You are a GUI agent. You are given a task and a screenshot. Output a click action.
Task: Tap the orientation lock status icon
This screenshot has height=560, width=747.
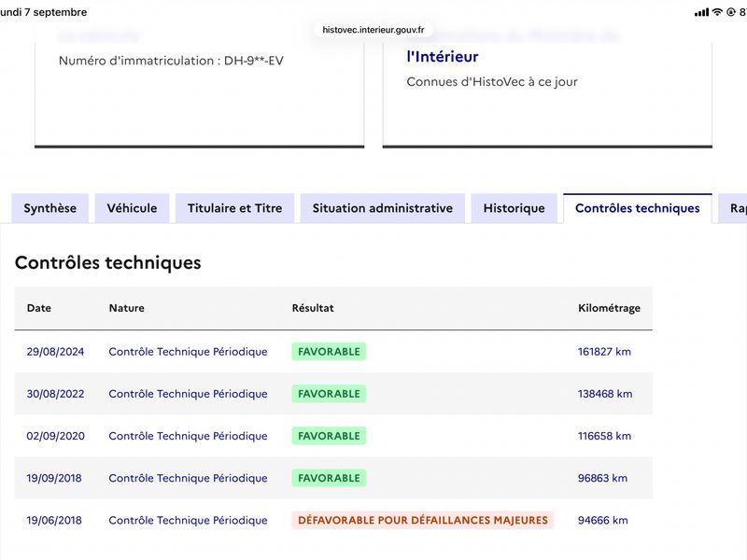click(731, 12)
